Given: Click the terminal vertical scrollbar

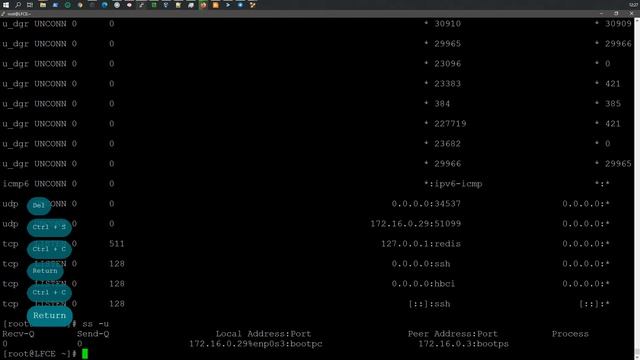Looking at the screenshot, I should click(x=637, y=188).
